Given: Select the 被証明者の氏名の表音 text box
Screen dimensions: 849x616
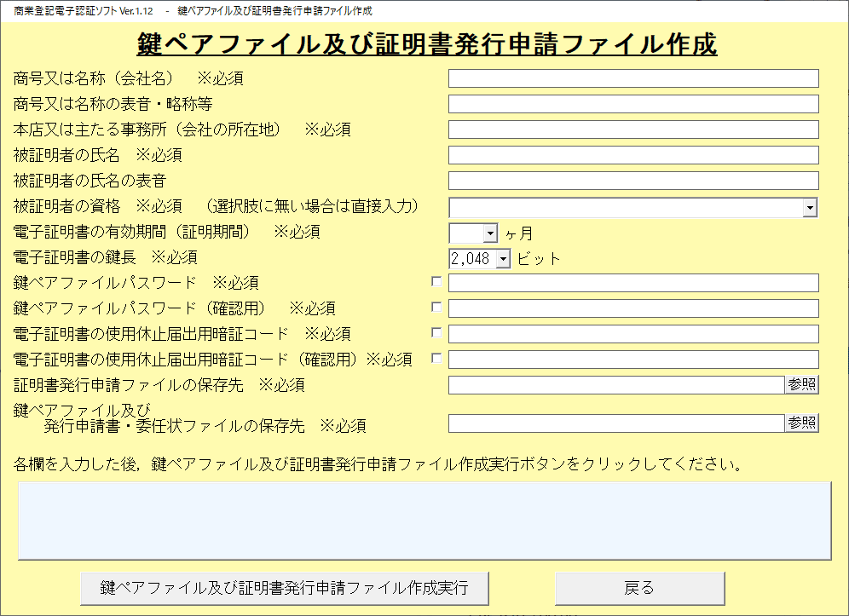Looking at the screenshot, I should [x=632, y=181].
